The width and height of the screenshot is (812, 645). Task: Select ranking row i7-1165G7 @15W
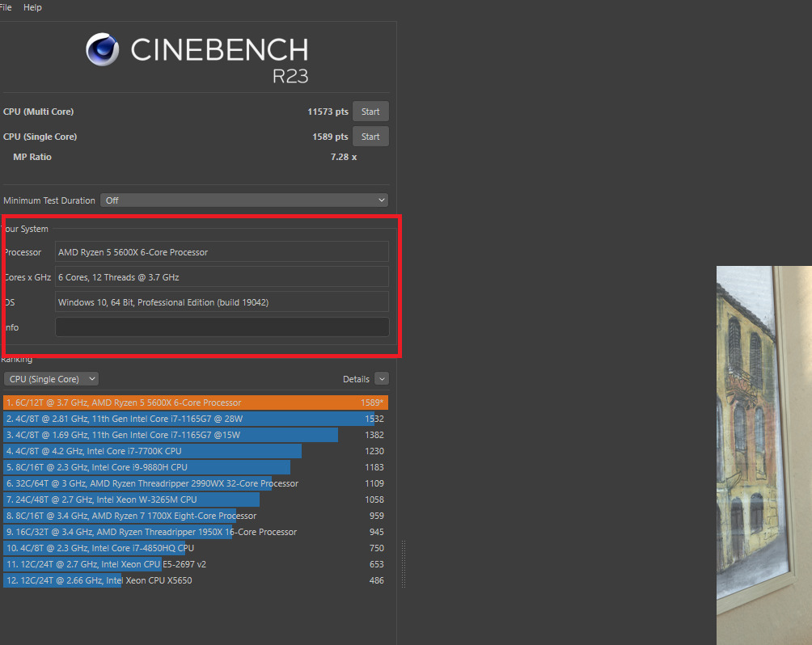point(195,435)
